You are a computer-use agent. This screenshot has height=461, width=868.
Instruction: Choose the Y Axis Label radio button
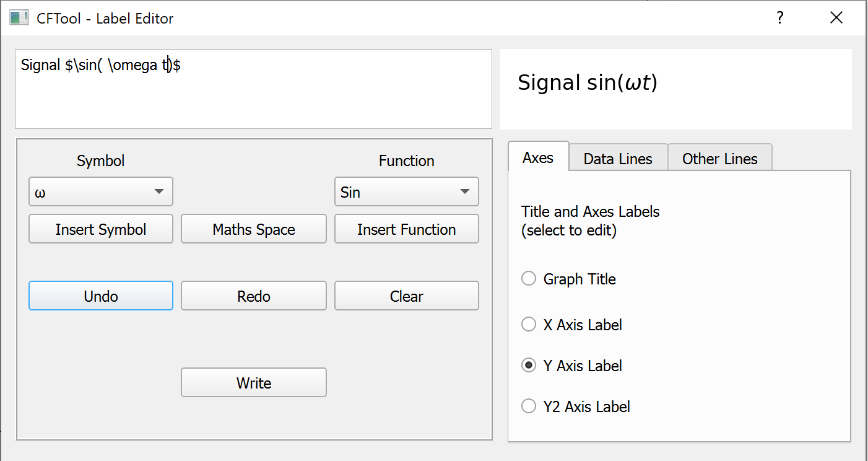529,366
